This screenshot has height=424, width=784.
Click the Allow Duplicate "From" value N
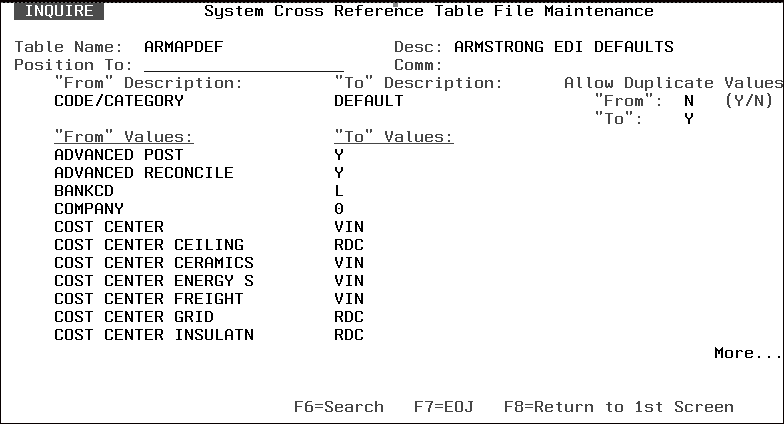689,101
